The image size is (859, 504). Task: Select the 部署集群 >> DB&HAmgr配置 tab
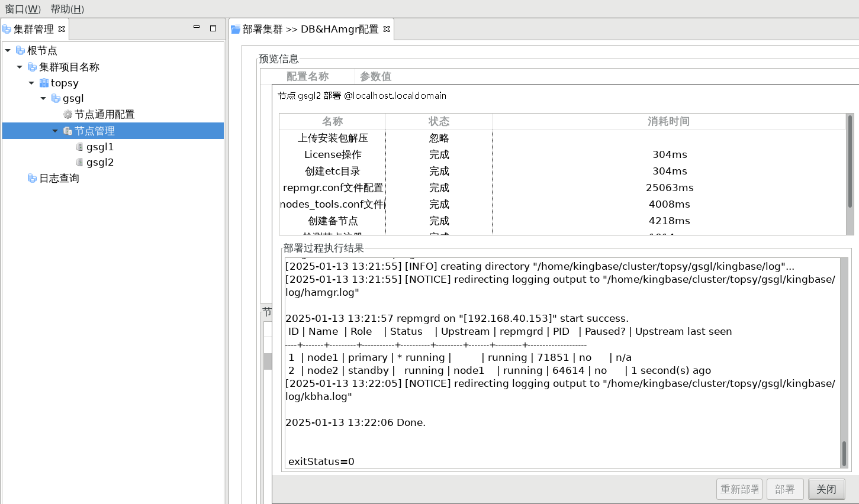pyautogui.click(x=310, y=29)
